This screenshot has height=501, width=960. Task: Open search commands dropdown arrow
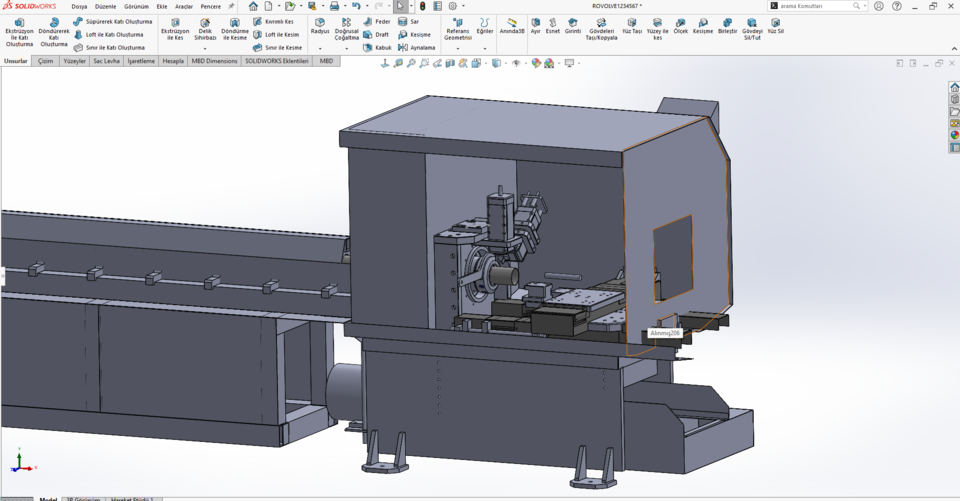864,6
